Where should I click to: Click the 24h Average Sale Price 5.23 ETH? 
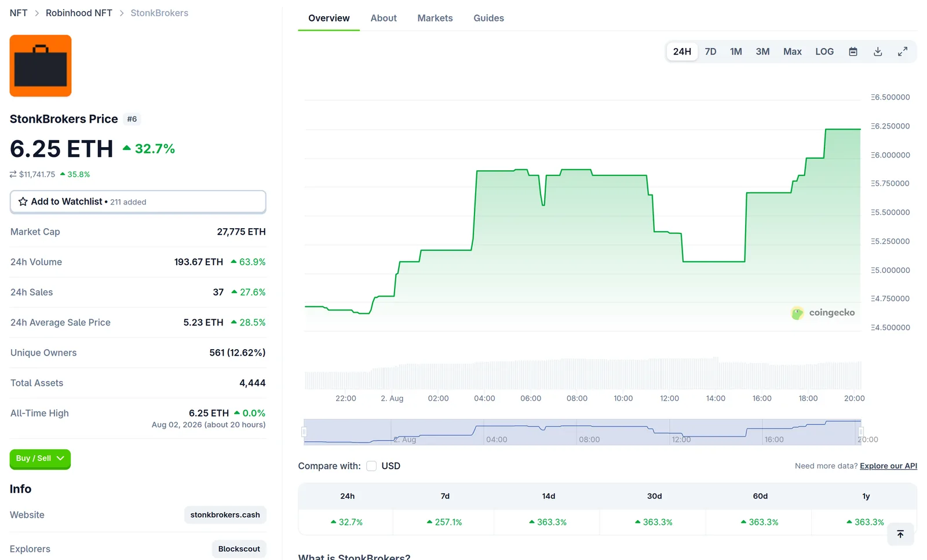click(203, 323)
